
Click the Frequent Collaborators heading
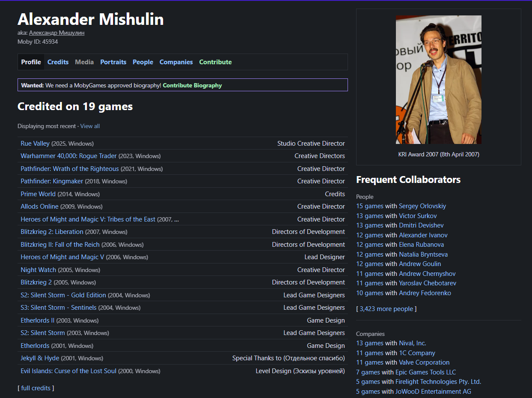coord(408,180)
